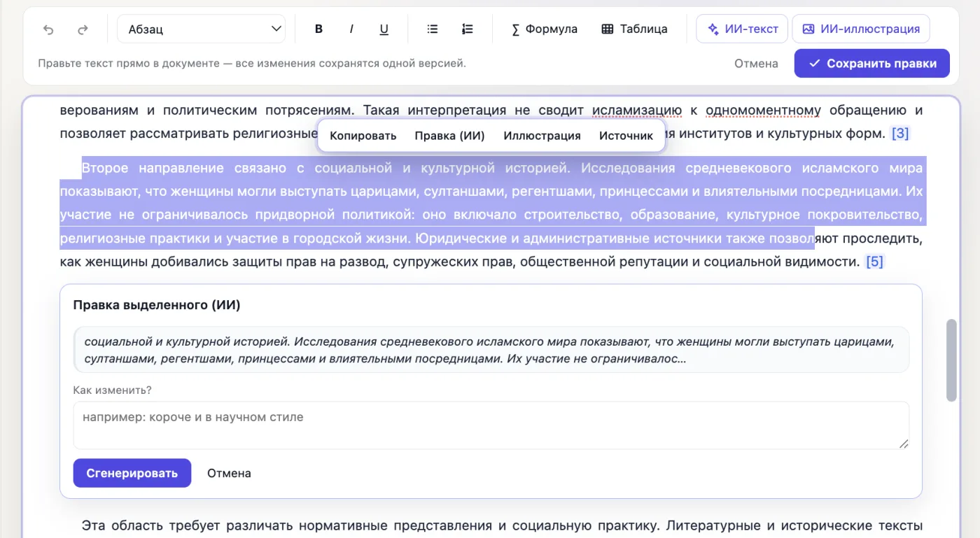Click the hint text Правьте текст прямо в документе
Screen dimensions: 980x538
pyautogui.click(x=252, y=64)
